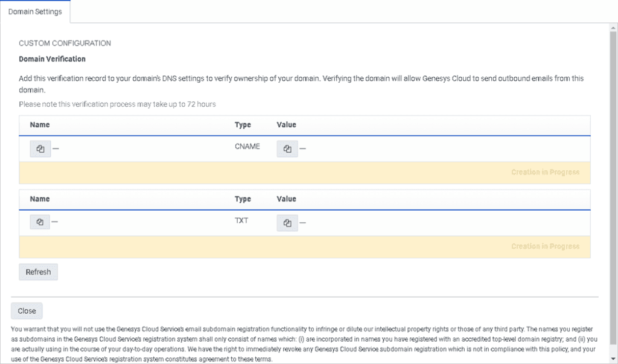Image resolution: width=618 pixels, height=364 pixels.
Task: Click the Name column header of CNAME table
Action: (x=39, y=125)
